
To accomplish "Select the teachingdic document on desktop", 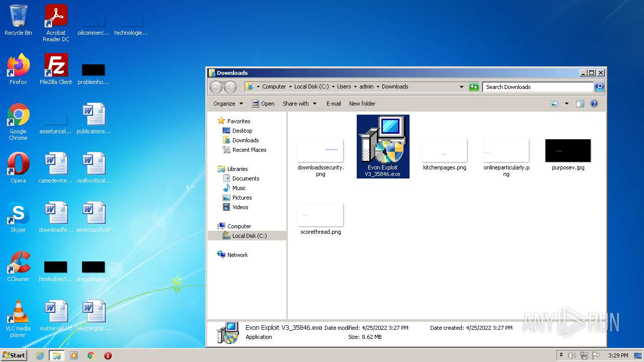I will point(94,316).
